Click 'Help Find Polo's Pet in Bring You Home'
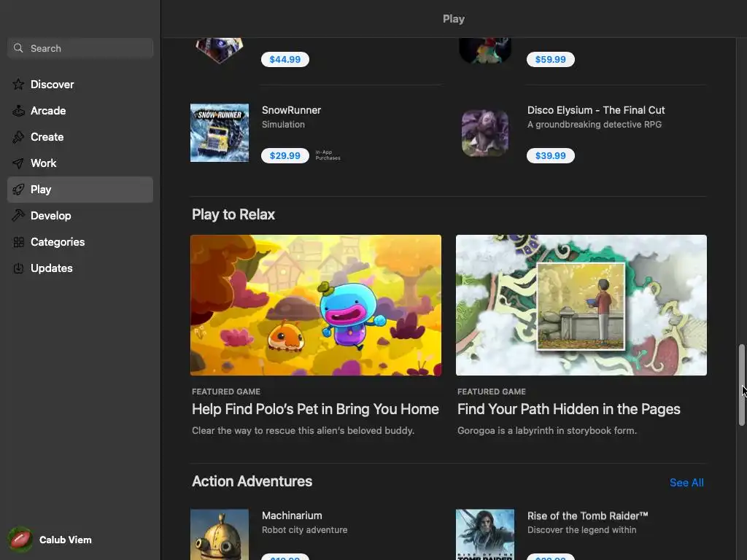This screenshot has width=747, height=560. click(x=315, y=409)
